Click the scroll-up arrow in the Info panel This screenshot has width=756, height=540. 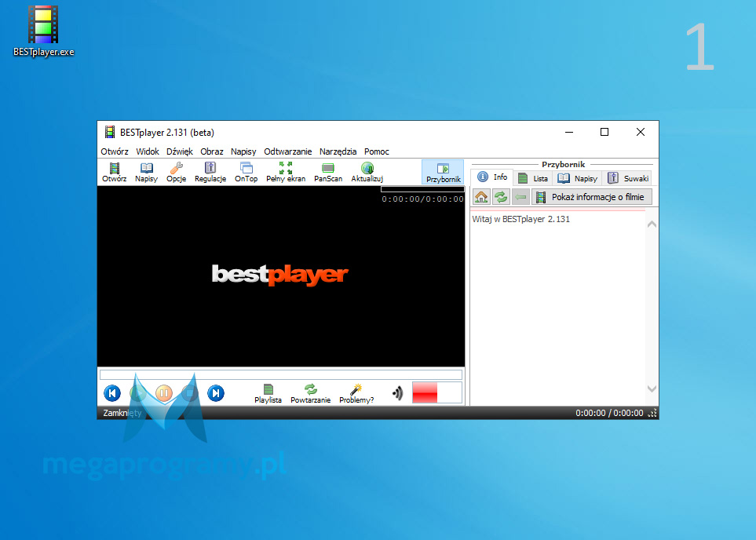(x=652, y=224)
